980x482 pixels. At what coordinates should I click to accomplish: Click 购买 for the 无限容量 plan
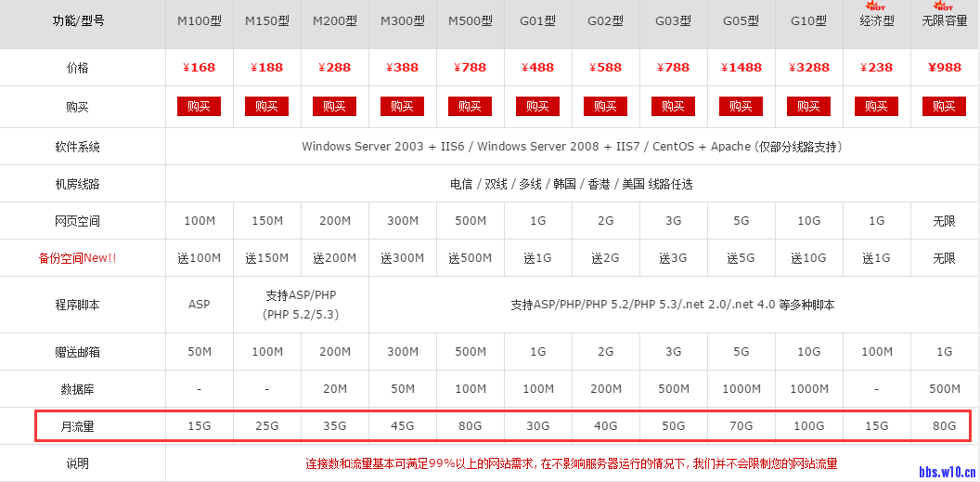coord(944,107)
